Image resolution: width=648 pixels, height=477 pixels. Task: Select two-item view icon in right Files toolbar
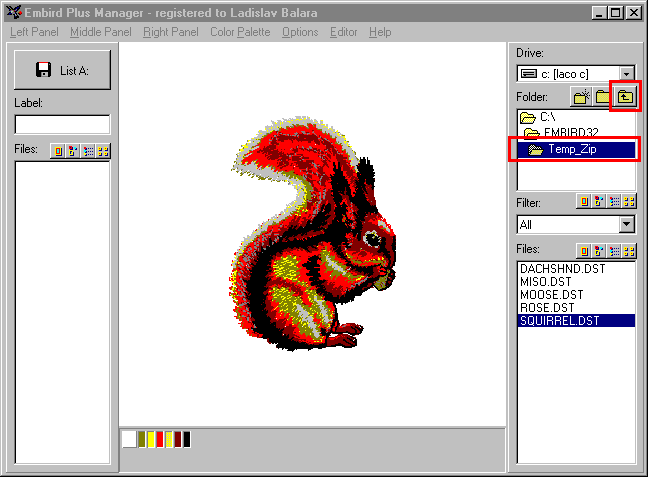click(x=599, y=251)
